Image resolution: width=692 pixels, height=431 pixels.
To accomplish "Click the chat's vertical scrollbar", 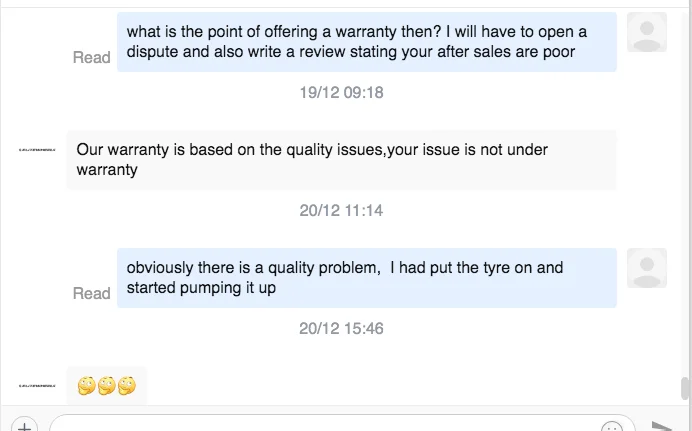I will click(x=684, y=388).
